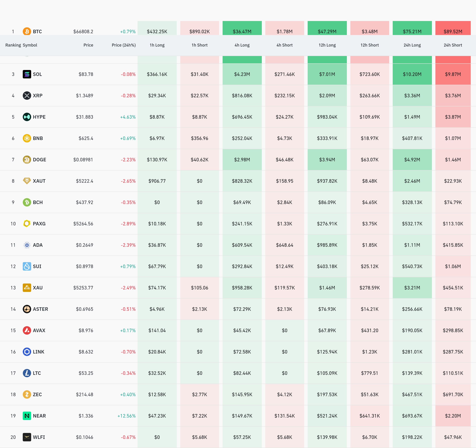476x448 pixels.
Task: Click the SOL Solana logo icon
Action: click(27, 74)
